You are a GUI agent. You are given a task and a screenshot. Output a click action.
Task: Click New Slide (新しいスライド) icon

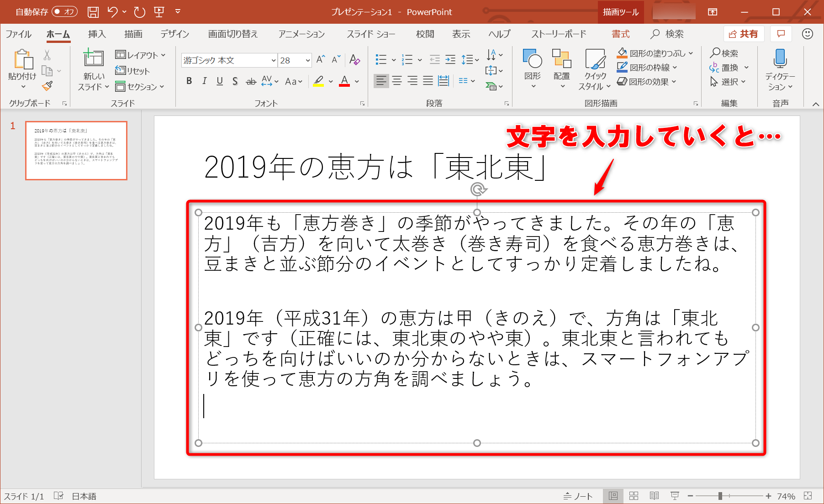point(94,58)
